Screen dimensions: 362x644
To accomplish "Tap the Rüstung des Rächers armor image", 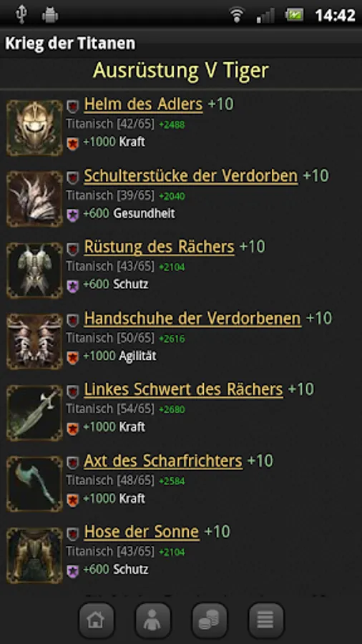I will coord(34,270).
